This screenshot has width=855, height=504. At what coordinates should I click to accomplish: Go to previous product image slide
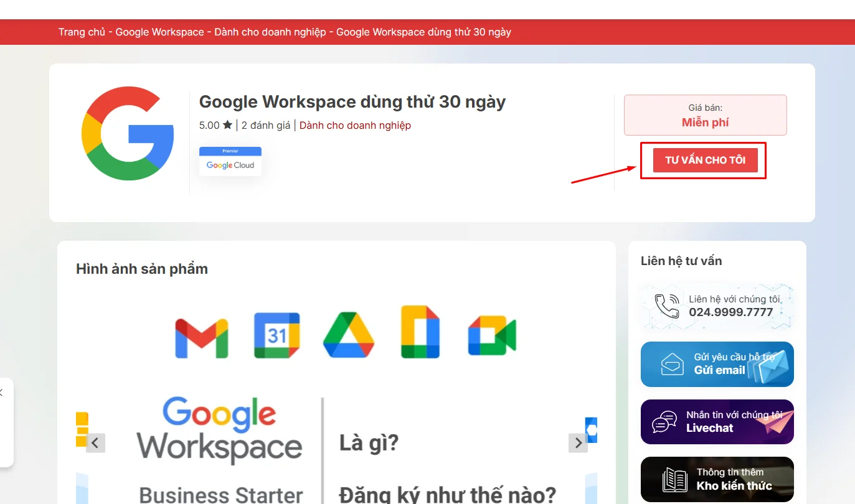tap(95, 443)
